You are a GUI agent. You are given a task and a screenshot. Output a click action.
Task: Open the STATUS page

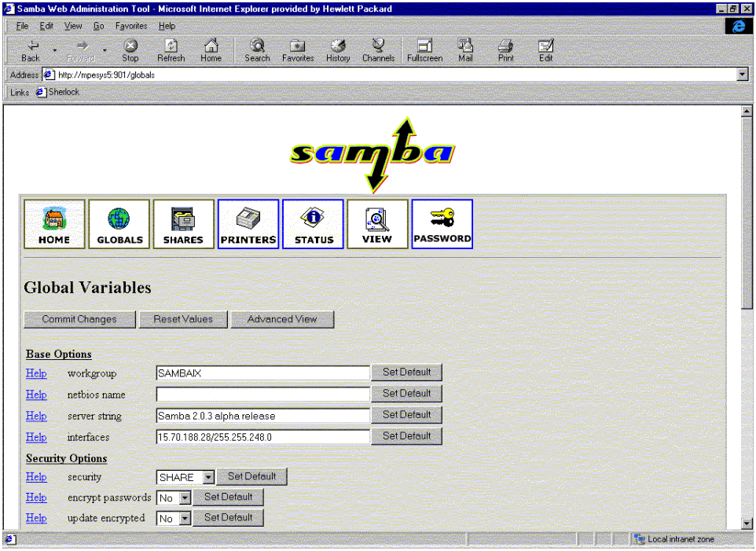313,224
